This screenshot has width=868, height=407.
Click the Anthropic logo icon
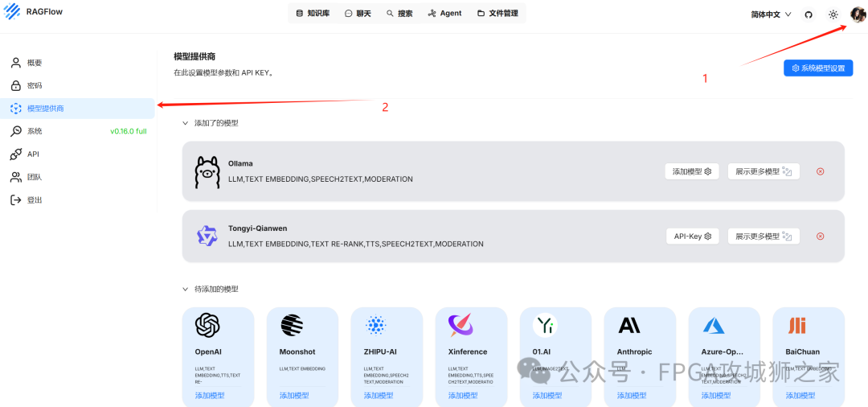pos(629,325)
